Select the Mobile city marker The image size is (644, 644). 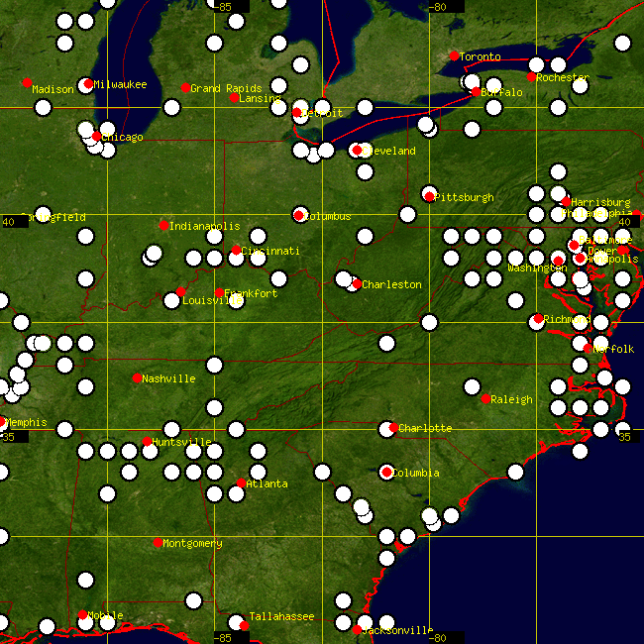[x=82, y=614]
